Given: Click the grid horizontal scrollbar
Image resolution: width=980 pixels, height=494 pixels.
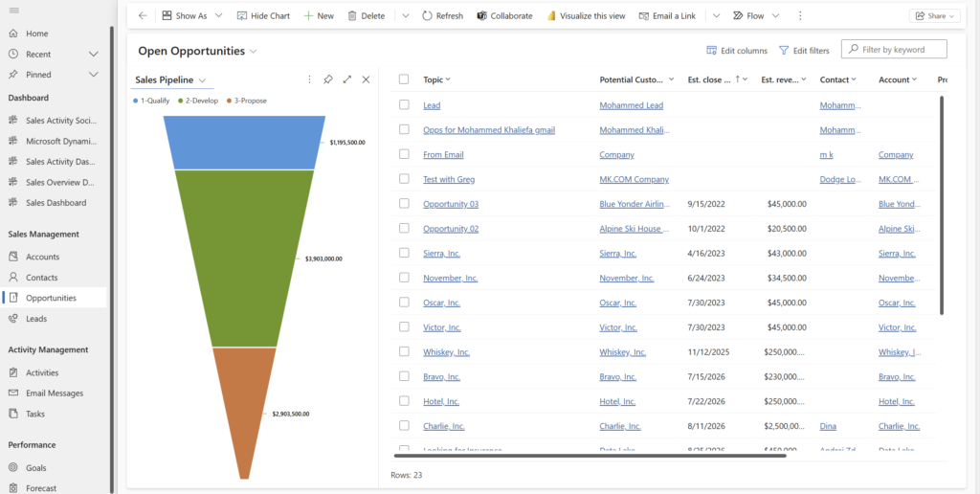Looking at the screenshot, I should coord(590,456).
